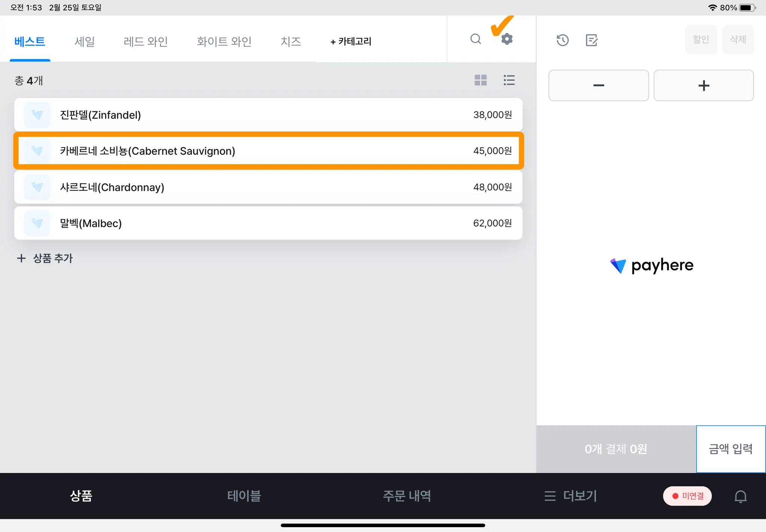Open order history clock icon
This screenshot has height=532, width=766.
pos(563,40)
